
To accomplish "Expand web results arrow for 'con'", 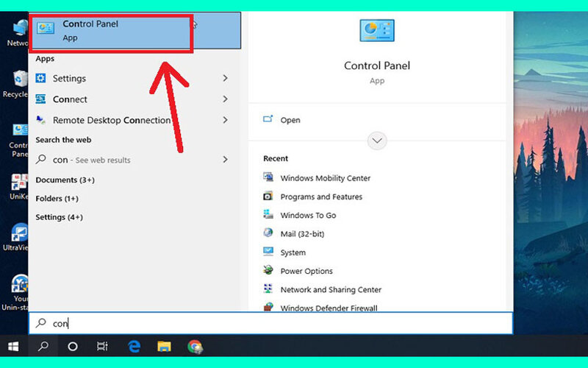I will [x=226, y=160].
